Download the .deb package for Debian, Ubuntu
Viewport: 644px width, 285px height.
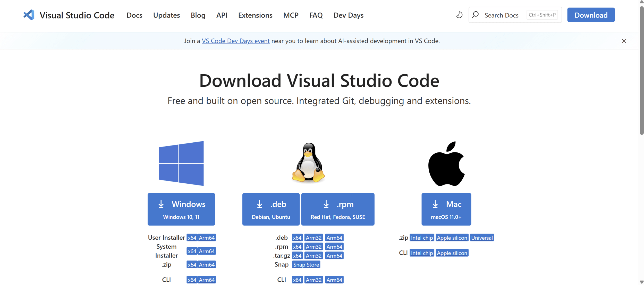click(271, 209)
